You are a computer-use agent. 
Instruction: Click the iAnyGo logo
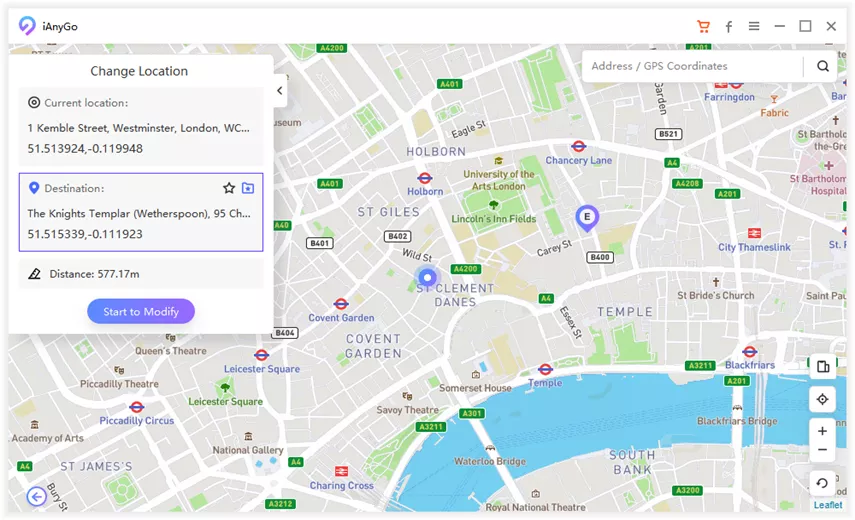(27, 26)
